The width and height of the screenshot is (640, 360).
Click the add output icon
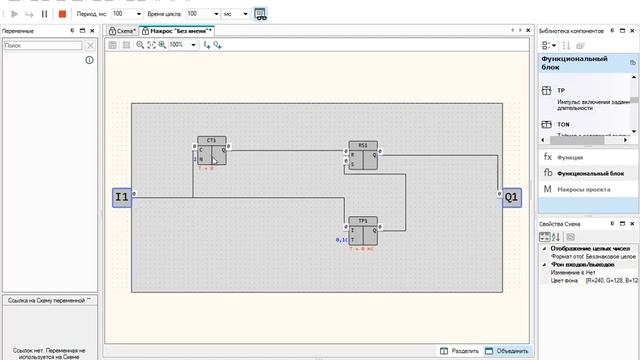218,45
